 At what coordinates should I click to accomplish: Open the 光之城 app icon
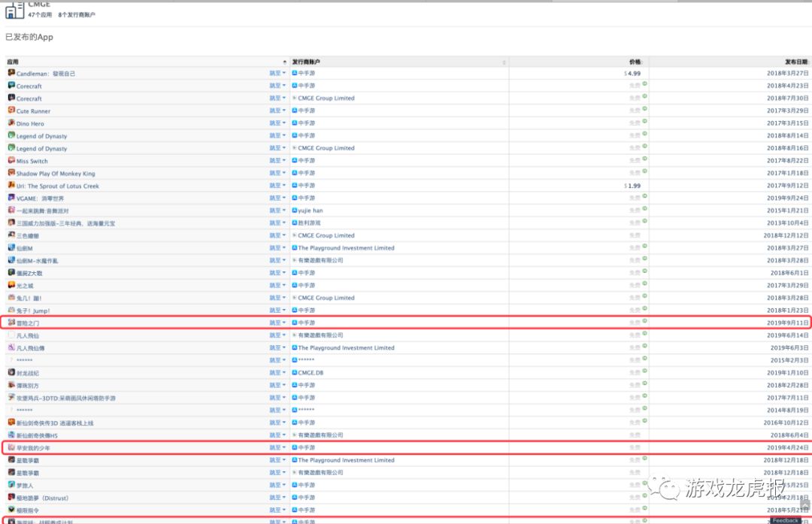click(x=11, y=285)
